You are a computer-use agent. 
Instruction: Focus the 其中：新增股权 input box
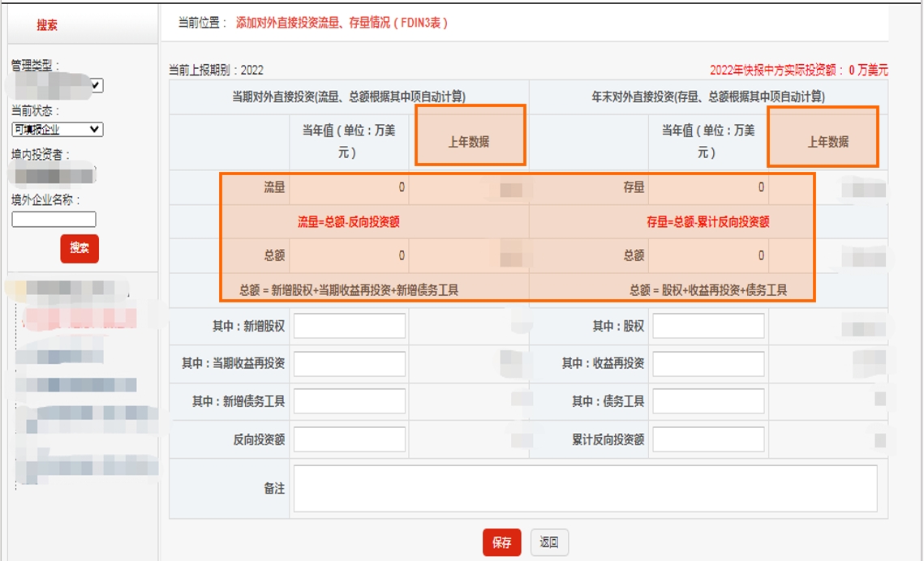click(349, 326)
